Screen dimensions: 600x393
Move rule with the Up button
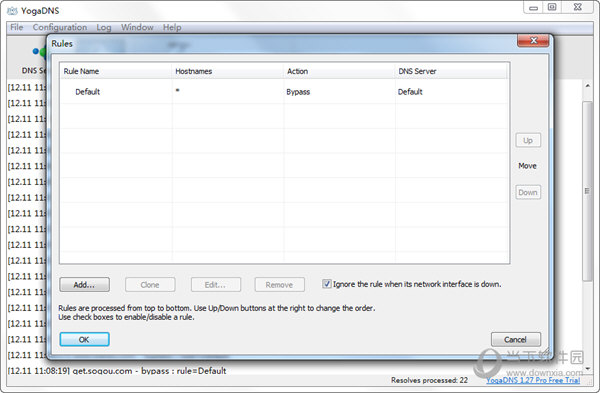pos(528,140)
